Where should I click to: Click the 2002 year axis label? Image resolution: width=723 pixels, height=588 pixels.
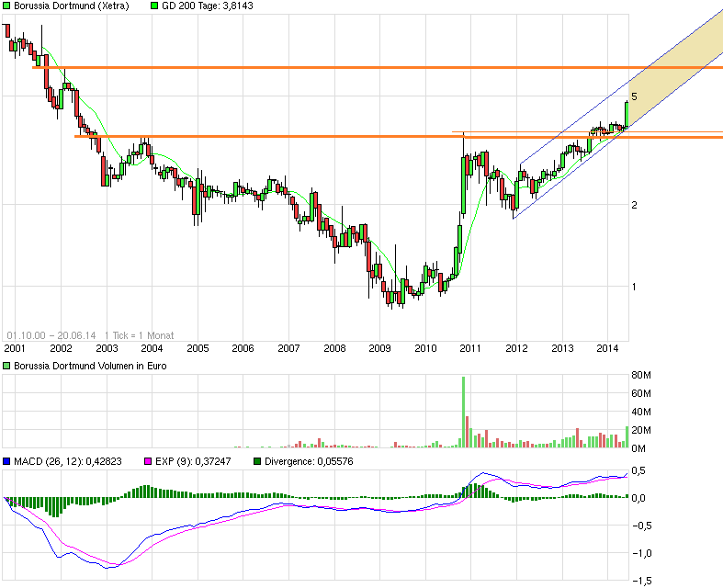tap(61, 348)
